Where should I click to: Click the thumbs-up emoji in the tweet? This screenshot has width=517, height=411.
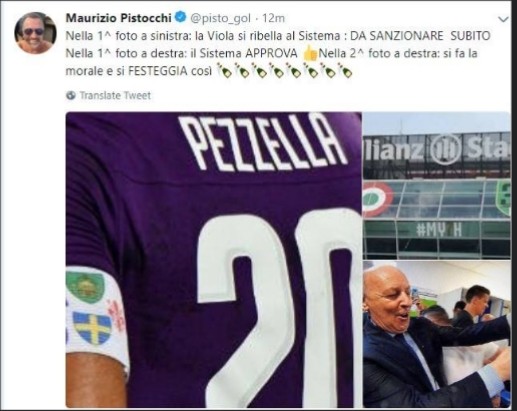click(x=310, y=54)
